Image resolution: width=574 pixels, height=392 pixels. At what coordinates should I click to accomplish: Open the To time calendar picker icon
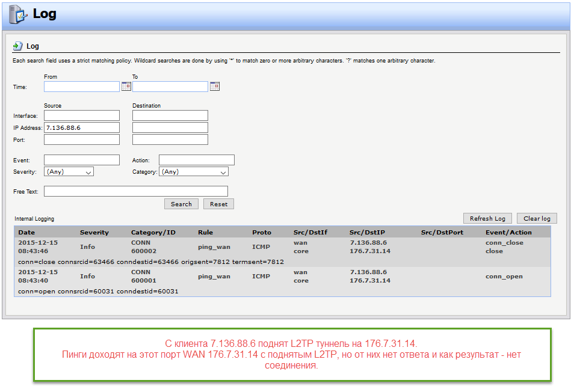[214, 87]
